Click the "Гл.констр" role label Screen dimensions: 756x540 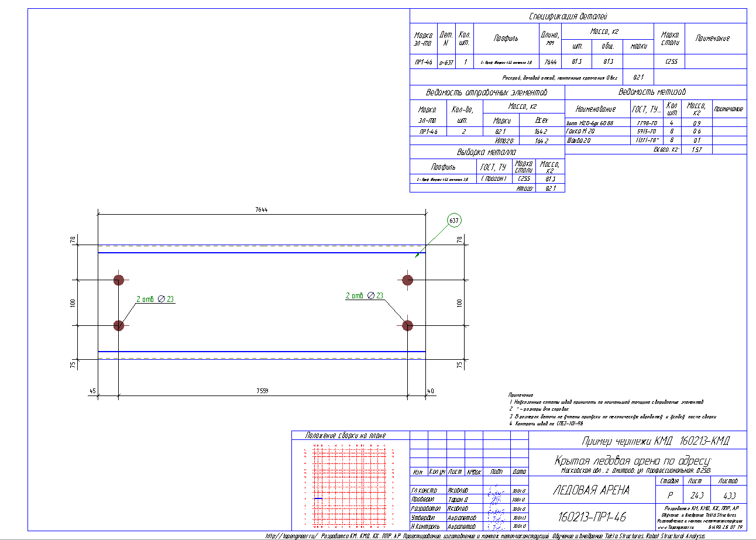tap(424, 491)
